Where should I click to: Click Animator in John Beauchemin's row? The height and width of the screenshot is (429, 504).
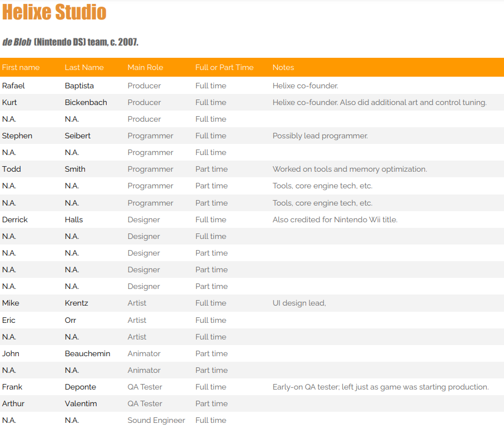pos(144,354)
